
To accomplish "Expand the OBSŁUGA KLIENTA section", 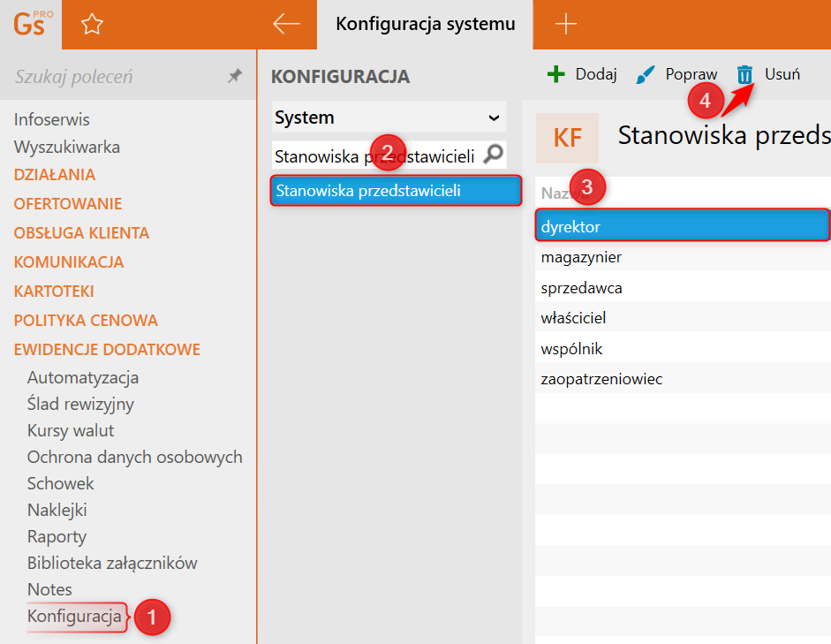I will pos(81,233).
